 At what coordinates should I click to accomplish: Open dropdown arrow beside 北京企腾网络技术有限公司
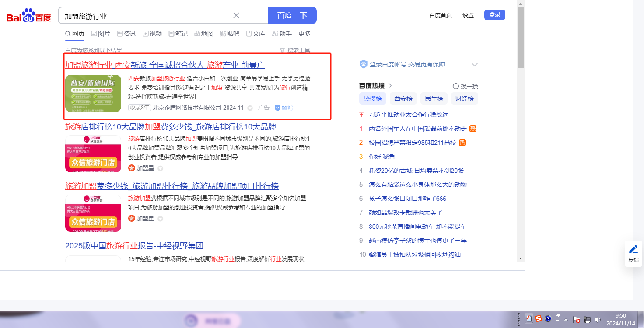coord(250,108)
